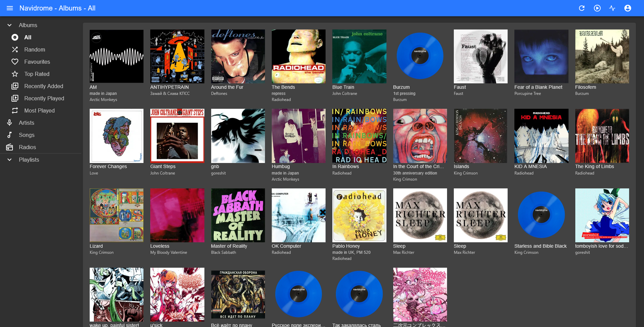
Task: Select the All albums menu item
Action: [41, 37]
